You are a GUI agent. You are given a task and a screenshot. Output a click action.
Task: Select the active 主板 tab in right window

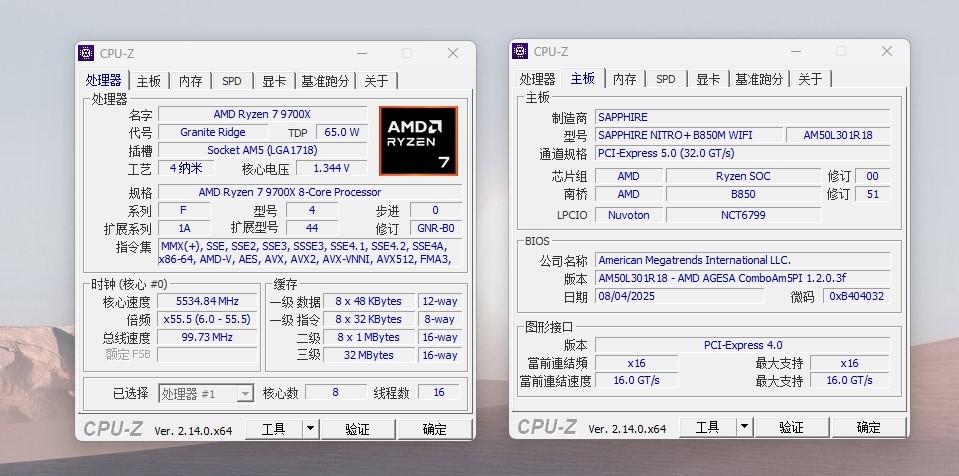point(582,78)
